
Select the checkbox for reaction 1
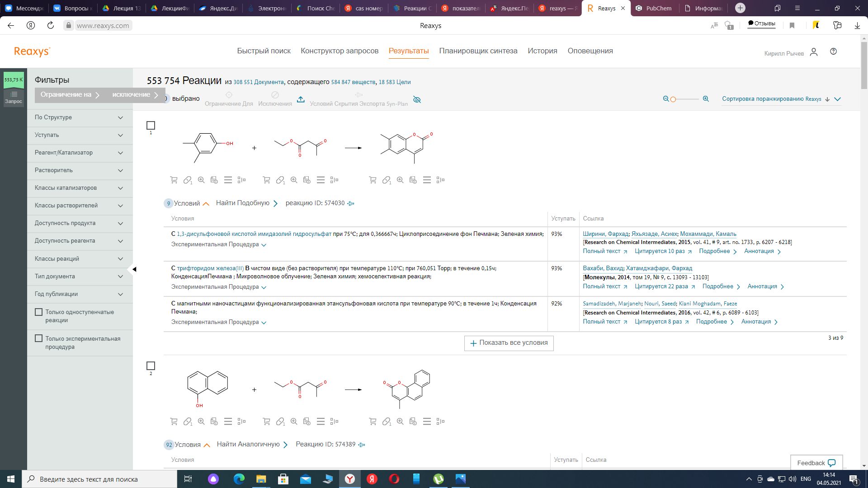(x=151, y=125)
